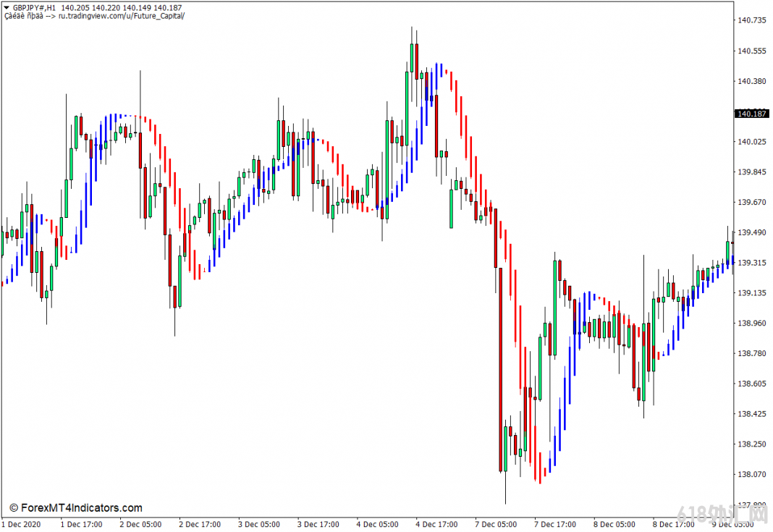Click the 140.735 price axis label

[752, 20]
